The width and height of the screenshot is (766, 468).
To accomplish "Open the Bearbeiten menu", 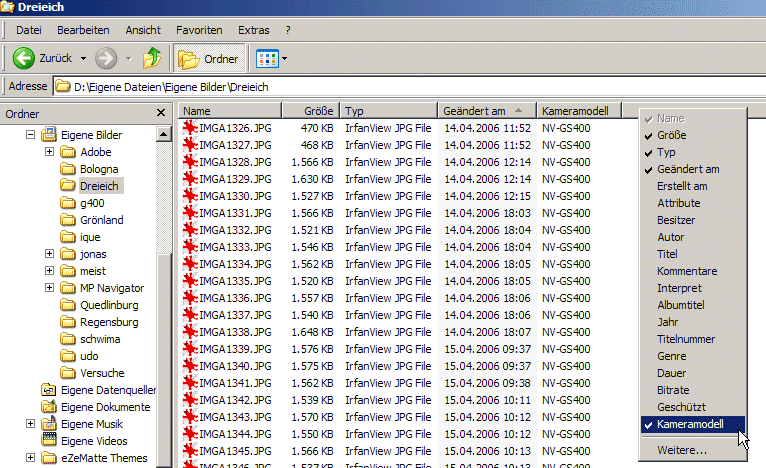I will [x=83, y=30].
